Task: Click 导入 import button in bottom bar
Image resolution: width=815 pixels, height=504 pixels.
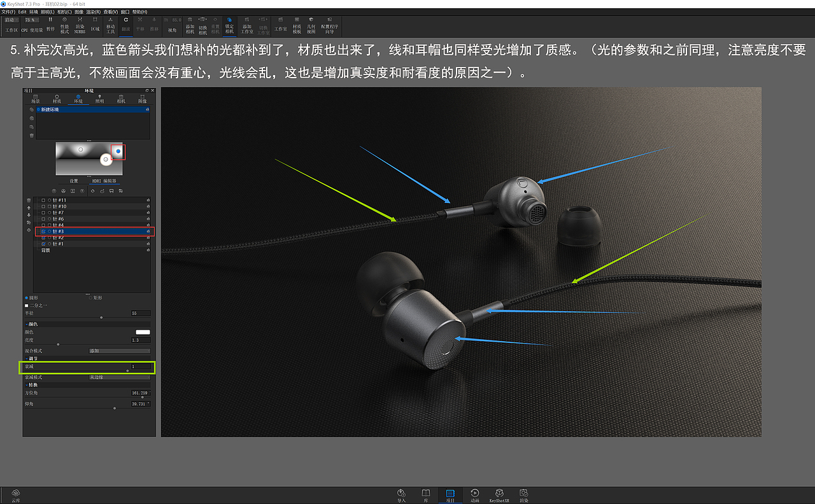Action: pos(401,495)
